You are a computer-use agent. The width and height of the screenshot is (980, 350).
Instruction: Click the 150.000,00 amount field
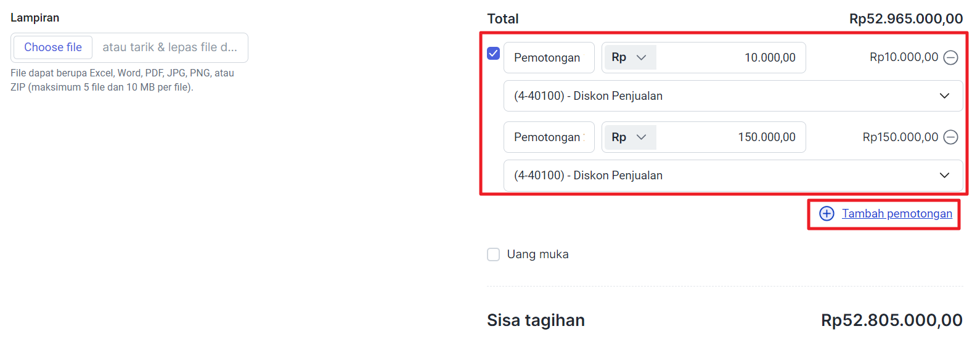tap(730, 137)
